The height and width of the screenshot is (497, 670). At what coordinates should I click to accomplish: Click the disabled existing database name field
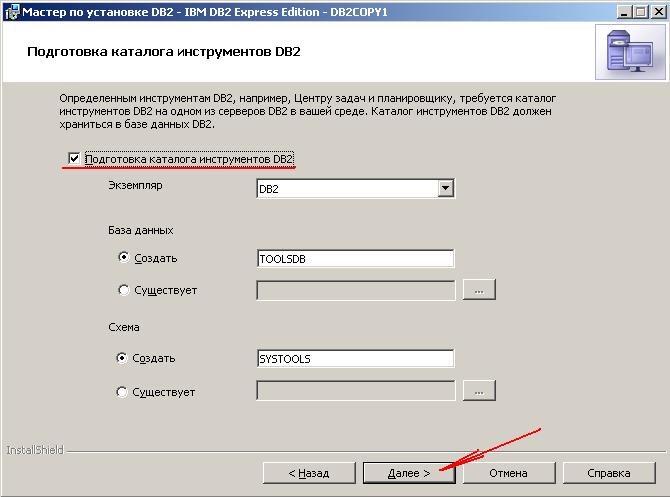pos(356,291)
